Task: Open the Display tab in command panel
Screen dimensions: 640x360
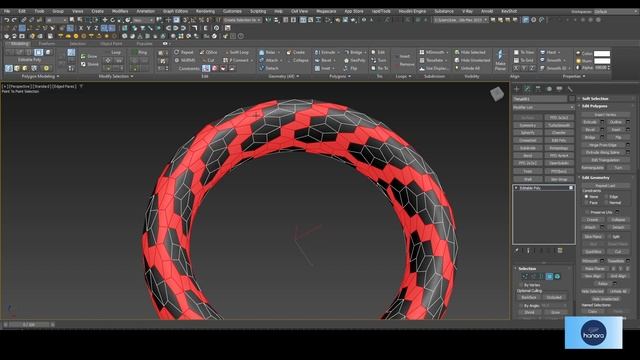Action: (559, 89)
